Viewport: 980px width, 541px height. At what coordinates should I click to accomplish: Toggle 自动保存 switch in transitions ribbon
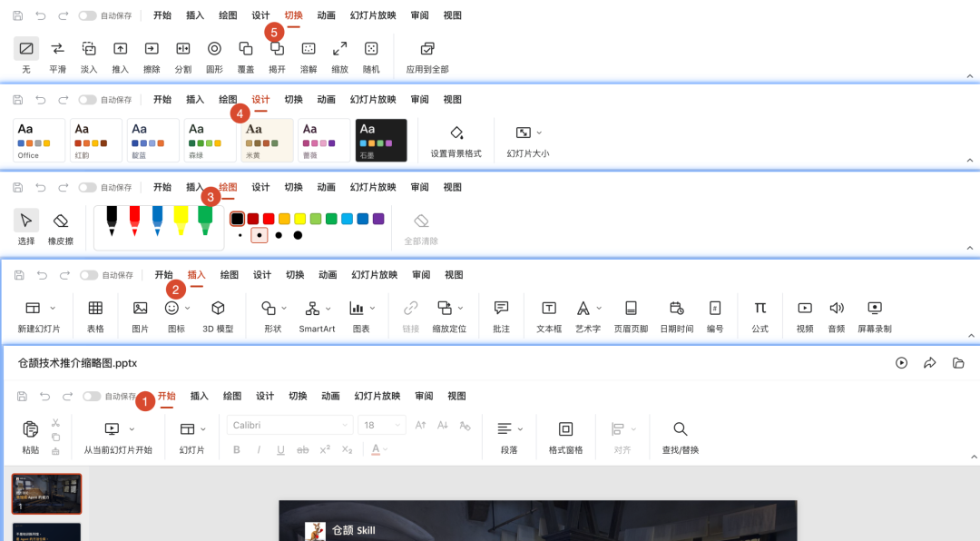coord(87,15)
